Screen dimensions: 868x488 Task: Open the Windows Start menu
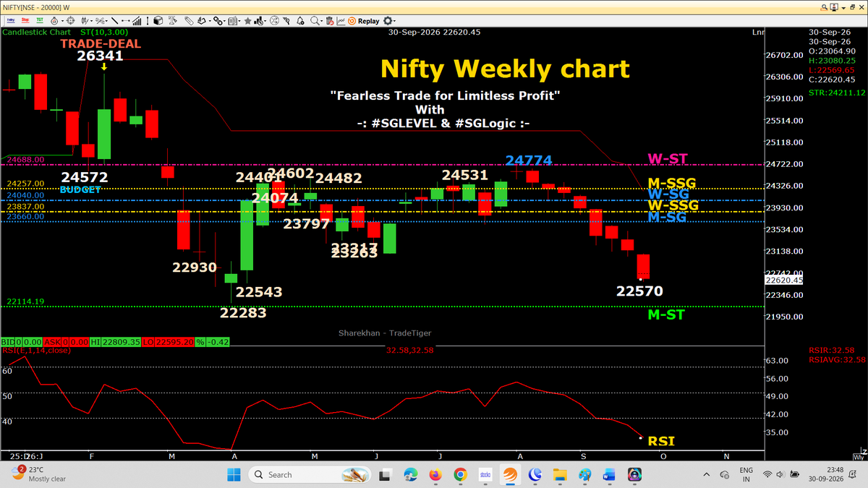[x=234, y=475]
